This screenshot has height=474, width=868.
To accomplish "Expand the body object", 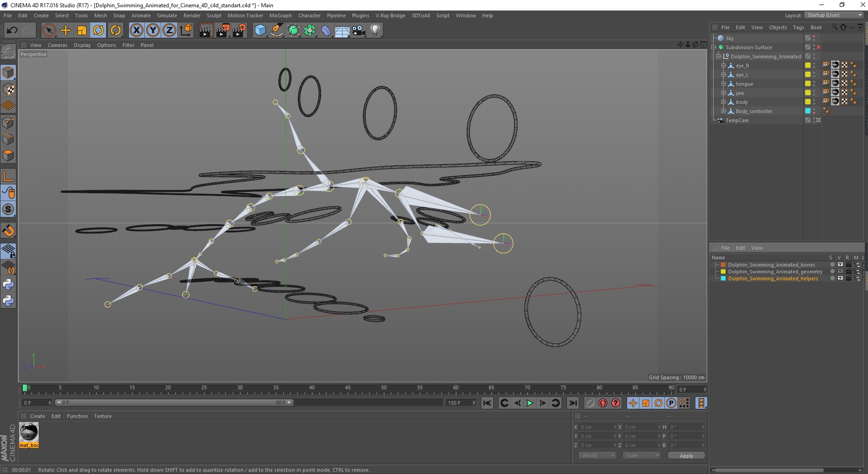I will click(x=723, y=102).
